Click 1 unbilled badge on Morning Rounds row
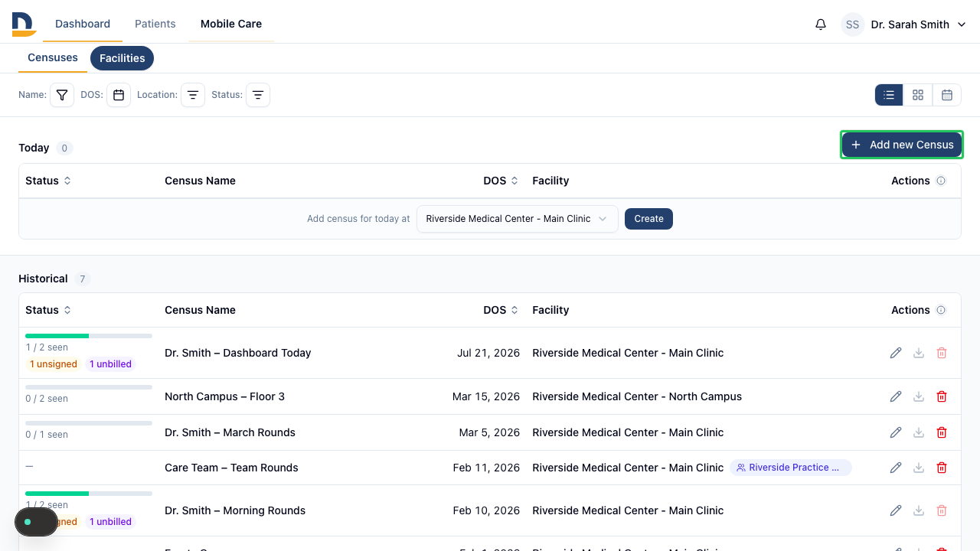This screenshot has height=551, width=980. tap(111, 522)
